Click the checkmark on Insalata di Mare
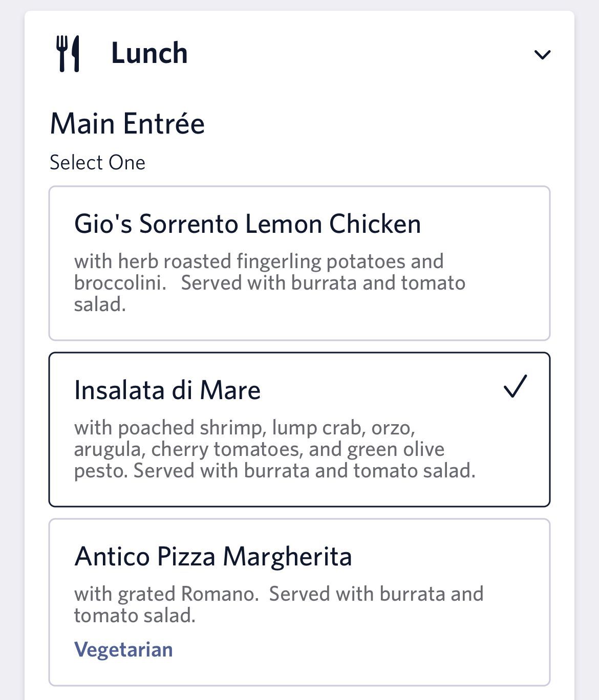599x700 pixels. point(515,386)
